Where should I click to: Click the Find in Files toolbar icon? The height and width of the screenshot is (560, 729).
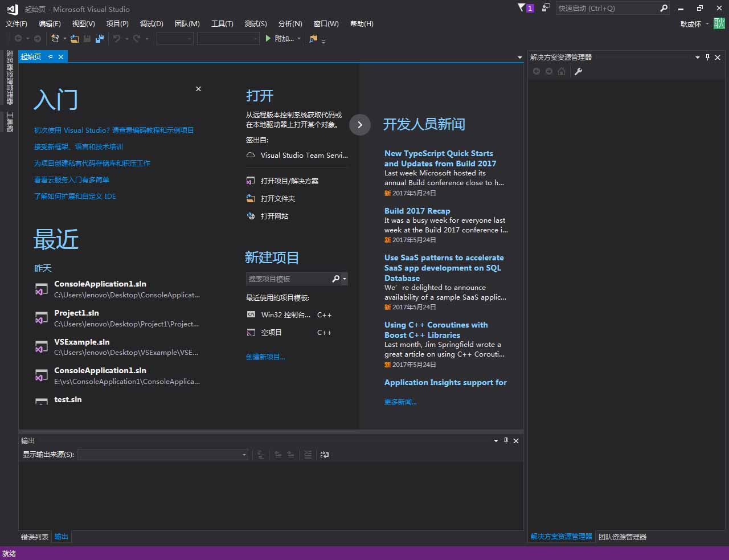click(x=313, y=39)
